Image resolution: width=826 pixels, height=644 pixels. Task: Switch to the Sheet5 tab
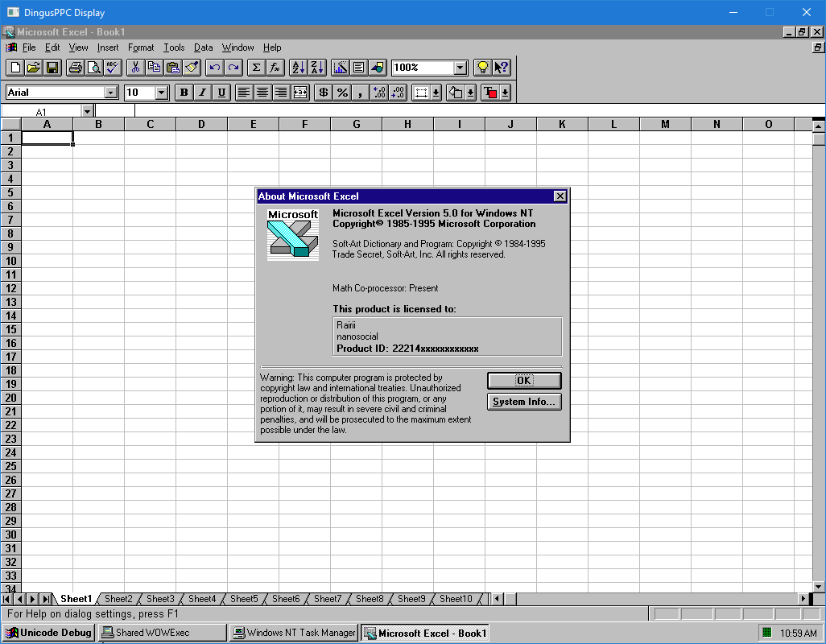click(244, 599)
